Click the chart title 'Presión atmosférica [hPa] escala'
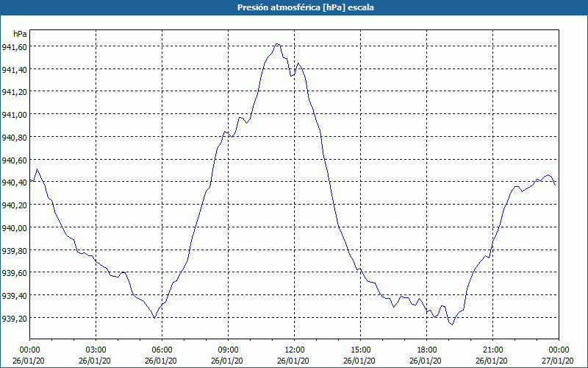Viewport: 588px width, 368px height. (306, 7)
